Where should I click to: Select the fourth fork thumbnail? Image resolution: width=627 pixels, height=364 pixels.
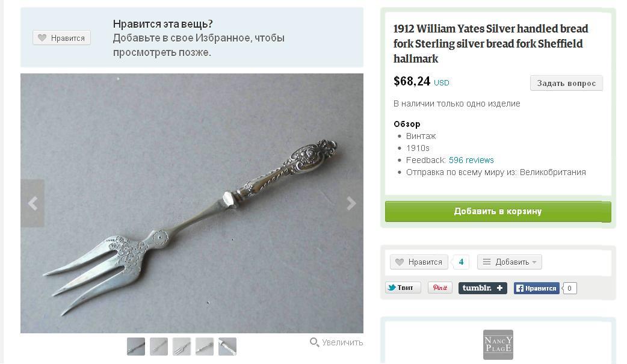[x=205, y=347]
